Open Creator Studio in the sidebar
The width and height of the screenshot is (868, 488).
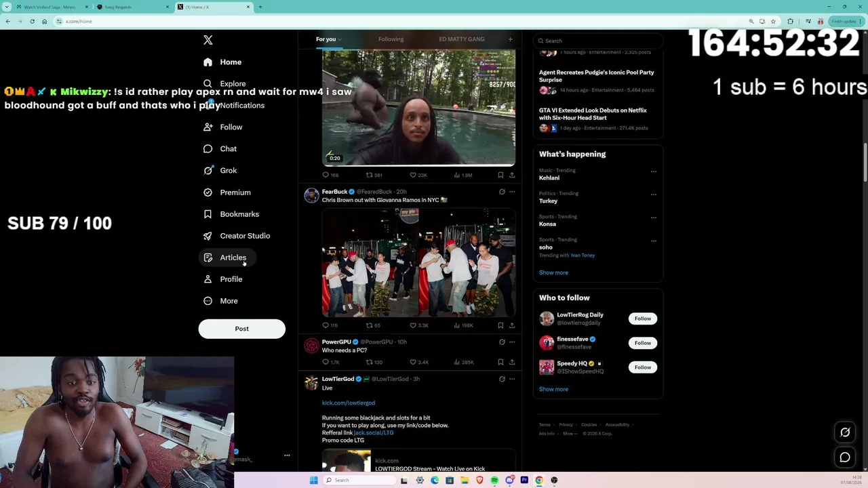(x=237, y=236)
